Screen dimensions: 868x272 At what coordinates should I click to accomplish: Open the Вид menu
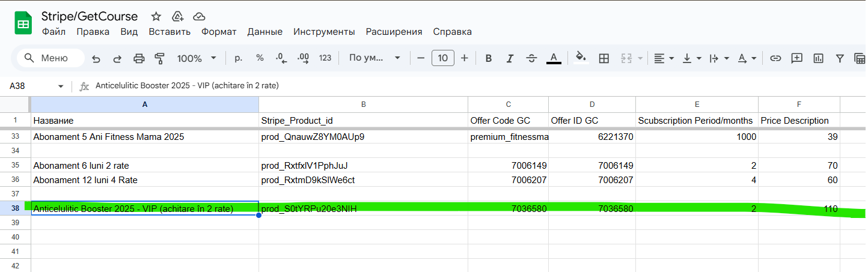(129, 32)
